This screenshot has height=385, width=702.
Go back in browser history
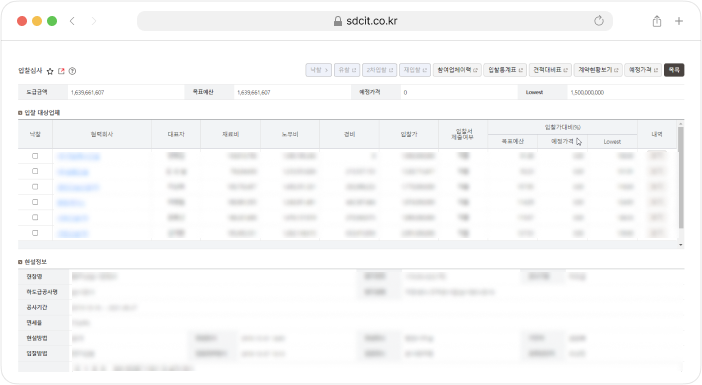pyautogui.click(x=72, y=21)
